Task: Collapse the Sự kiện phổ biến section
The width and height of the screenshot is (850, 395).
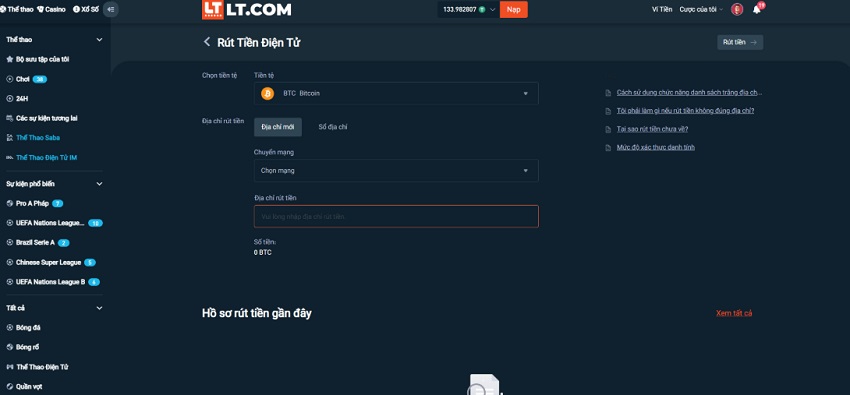Action: coord(99,184)
